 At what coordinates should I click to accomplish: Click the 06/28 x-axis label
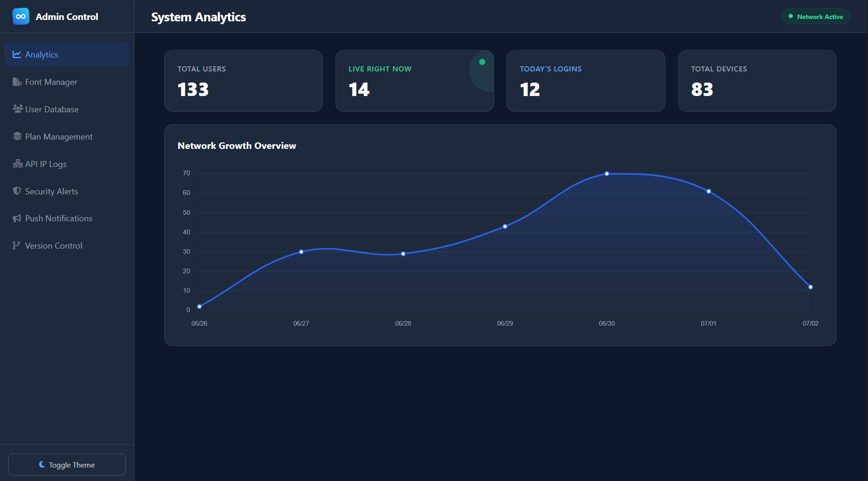tap(403, 323)
